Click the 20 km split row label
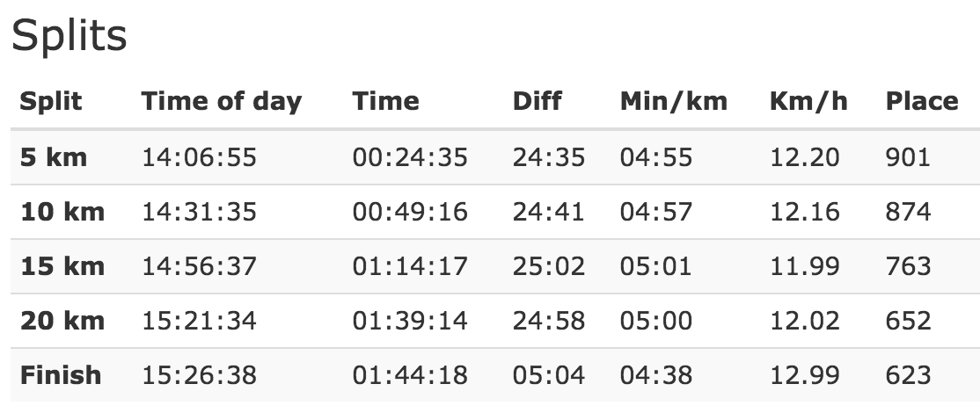Viewport: 980px width, 413px height. 62,321
